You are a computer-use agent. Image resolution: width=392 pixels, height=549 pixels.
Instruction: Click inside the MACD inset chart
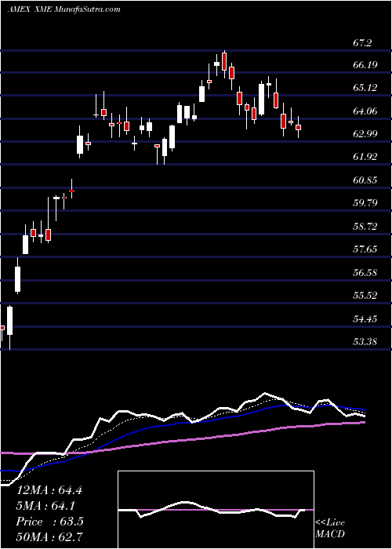point(216,510)
